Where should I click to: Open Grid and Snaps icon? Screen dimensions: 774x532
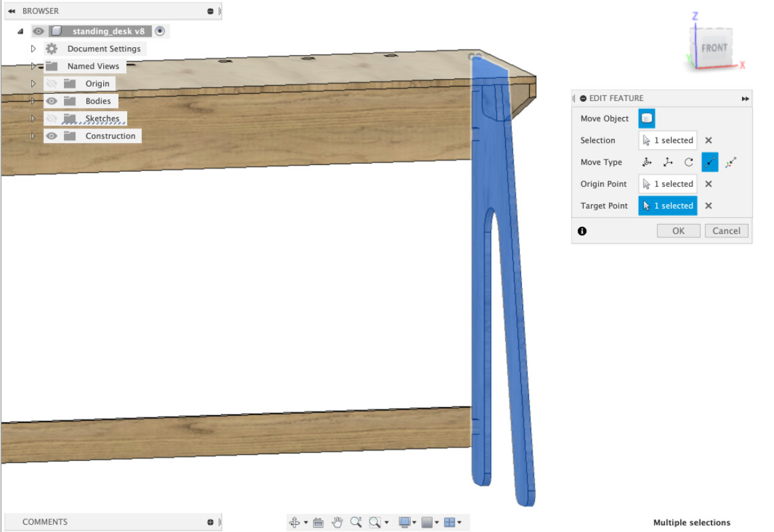[x=427, y=522]
